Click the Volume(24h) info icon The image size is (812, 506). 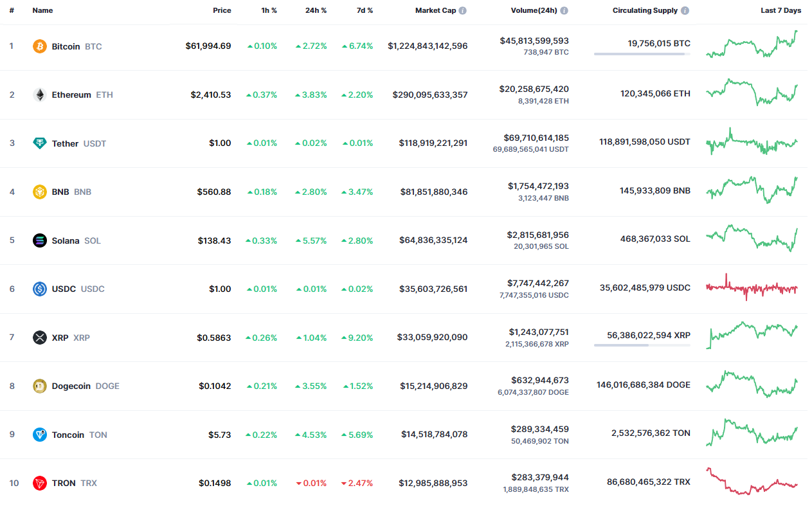click(564, 11)
